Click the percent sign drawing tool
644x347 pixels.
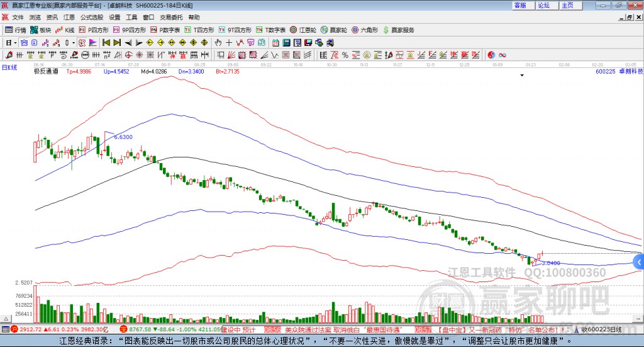(x=345, y=55)
